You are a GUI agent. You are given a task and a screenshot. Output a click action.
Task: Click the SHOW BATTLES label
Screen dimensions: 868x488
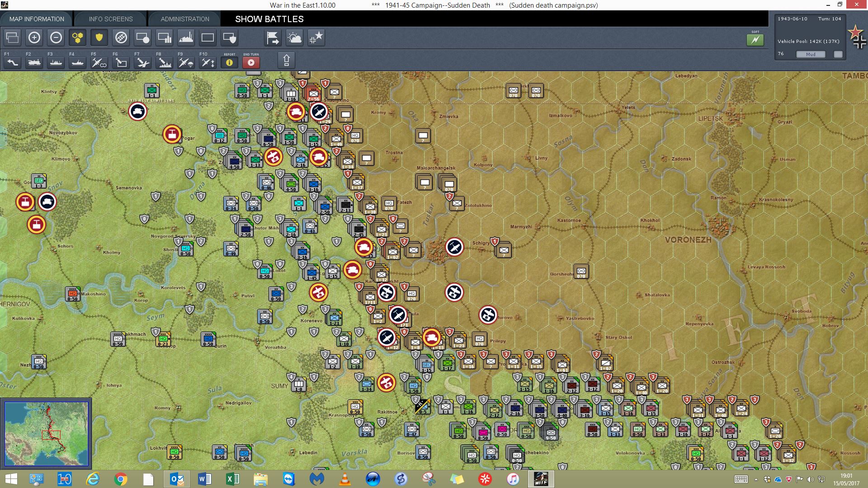269,19
